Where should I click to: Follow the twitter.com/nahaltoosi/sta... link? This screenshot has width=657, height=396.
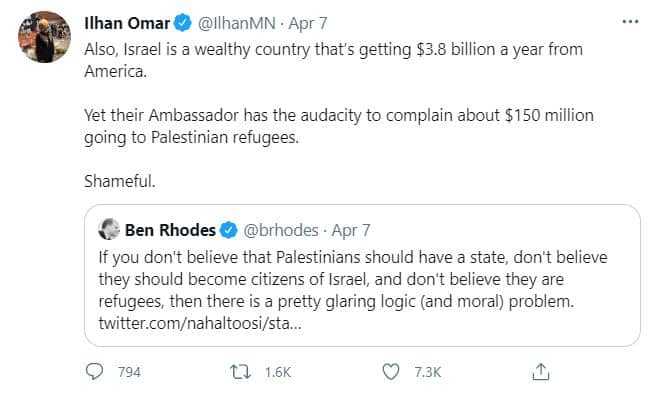pos(200,323)
